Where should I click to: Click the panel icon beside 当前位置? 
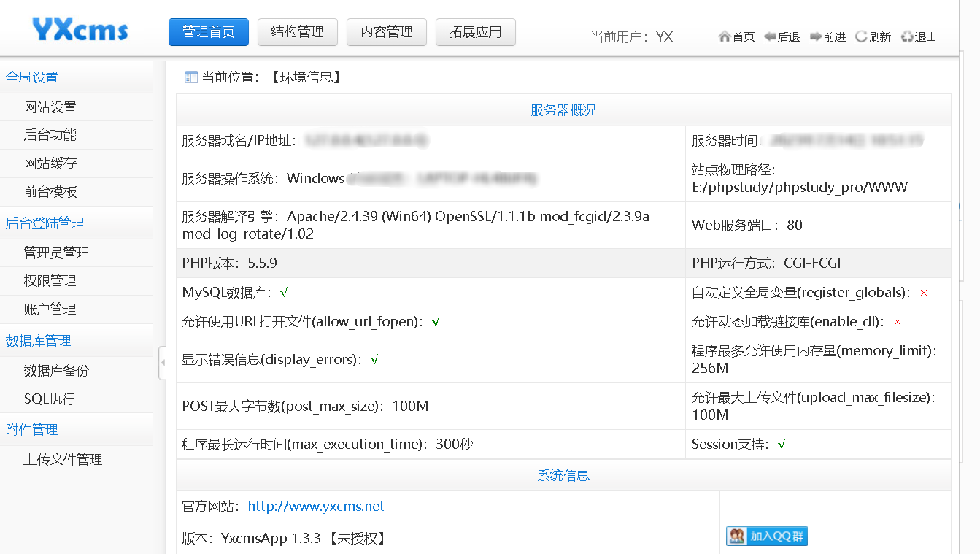[x=191, y=76]
